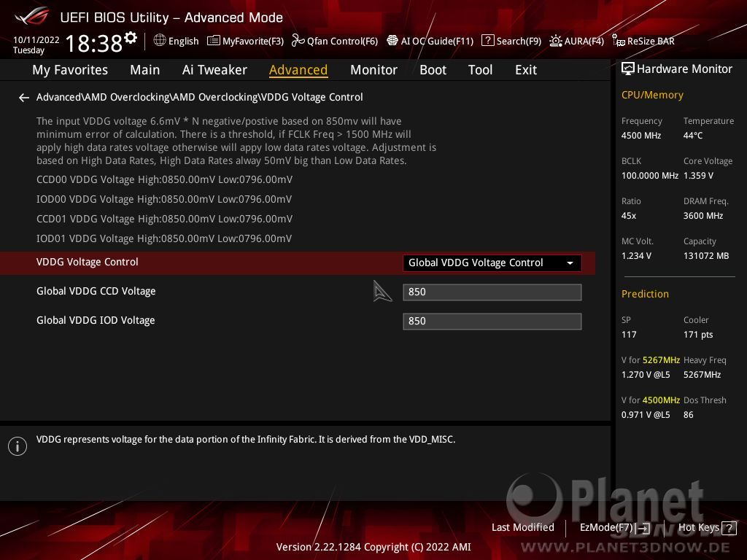The width and height of the screenshot is (747, 560).
Task: Select the Global VDDG CCD Voltage label
Action: click(x=96, y=292)
